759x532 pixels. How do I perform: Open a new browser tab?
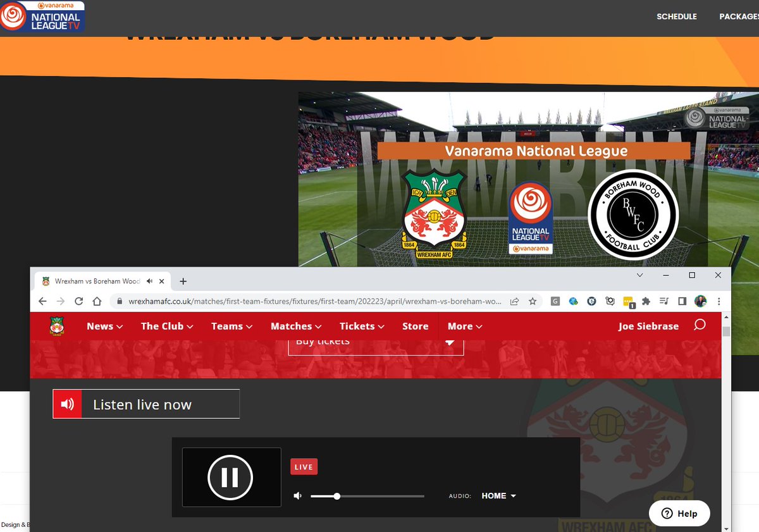(183, 281)
